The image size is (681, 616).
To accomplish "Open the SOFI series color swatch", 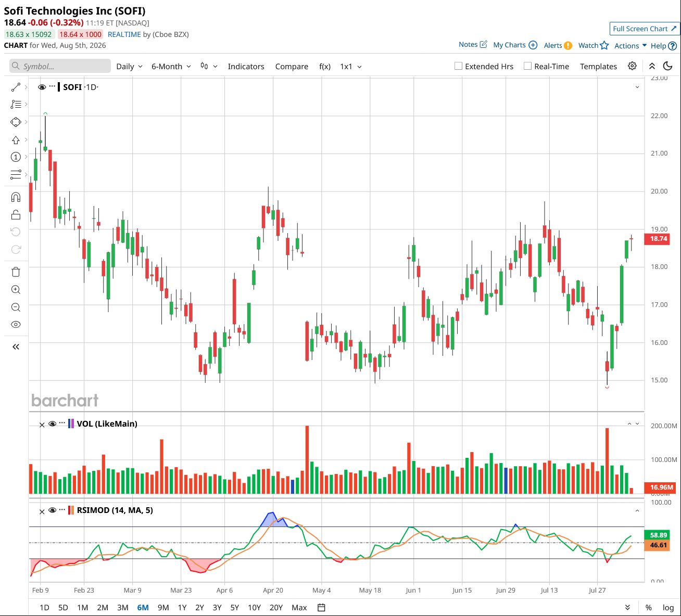I will point(59,87).
